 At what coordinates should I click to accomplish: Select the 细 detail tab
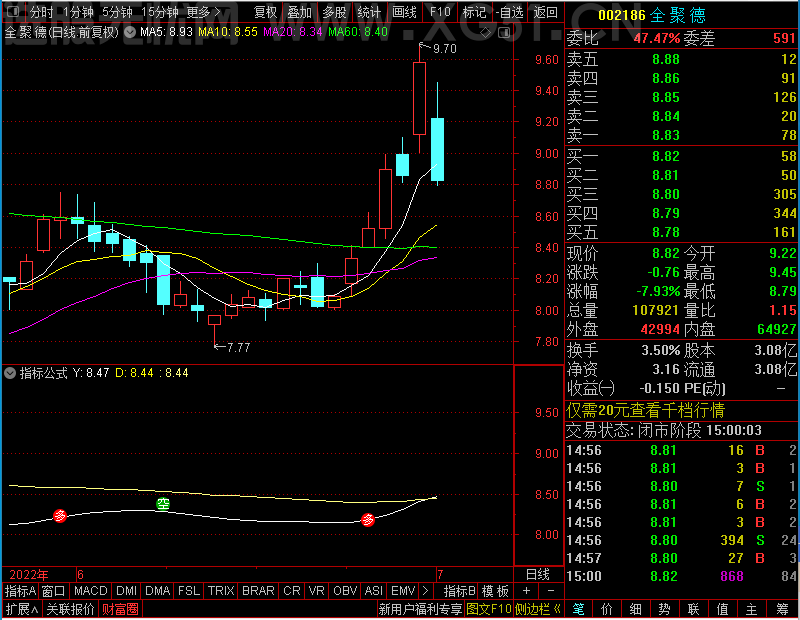(635, 609)
